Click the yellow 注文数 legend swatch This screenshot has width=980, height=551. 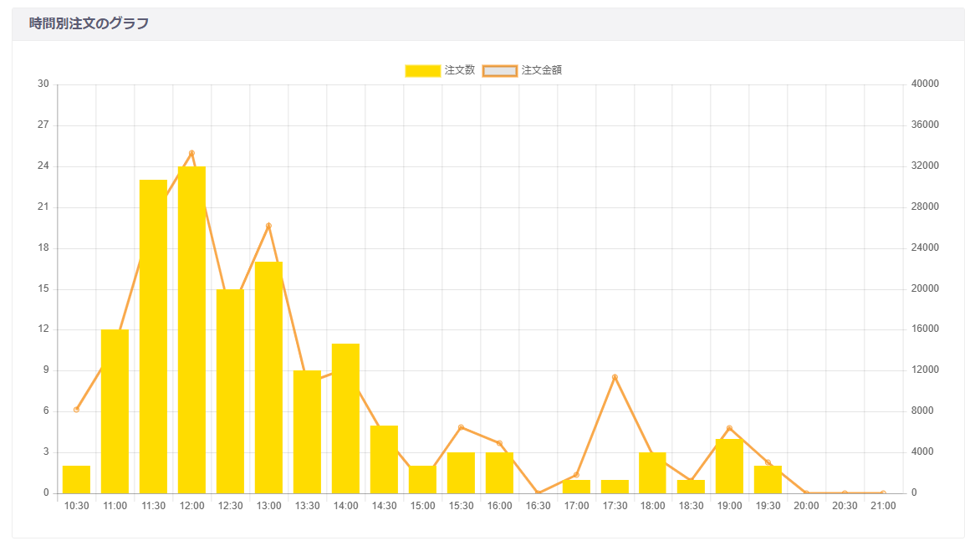(x=422, y=70)
